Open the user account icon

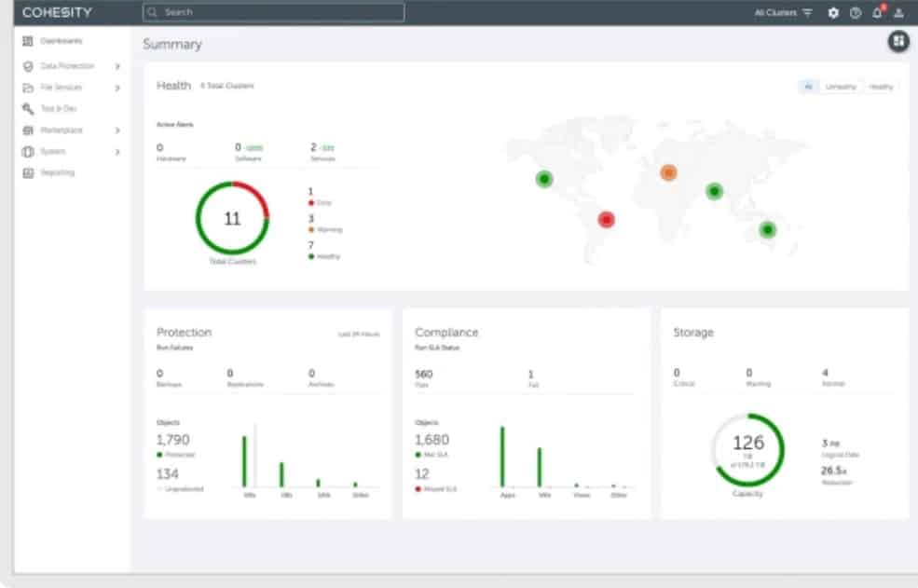click(x=898, y=12)
